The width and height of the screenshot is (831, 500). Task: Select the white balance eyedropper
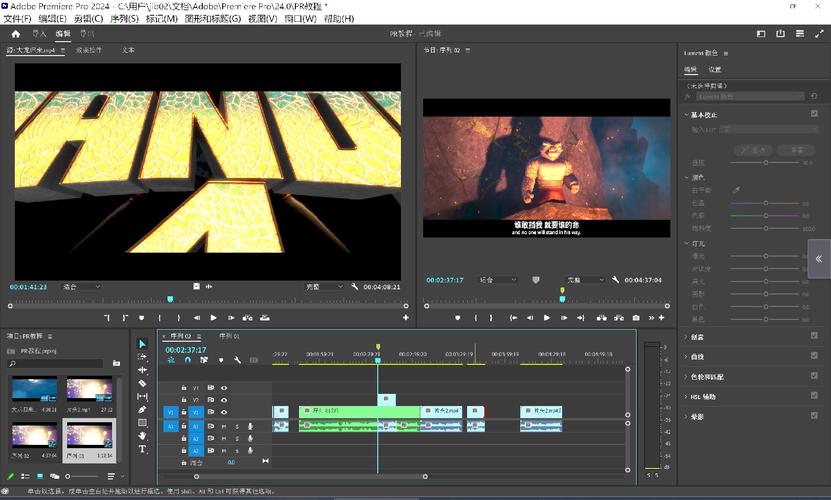pos(736,190)
